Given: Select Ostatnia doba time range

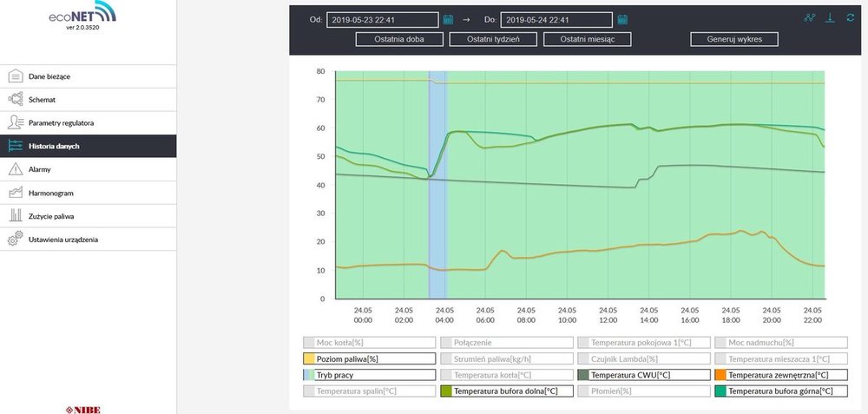Looking at the screenshot, I should [x=399, y=39].
